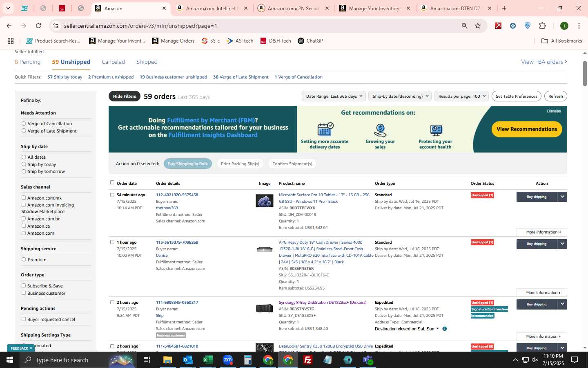Open Ship-by date sort dropdown

(x=400, y=96)
